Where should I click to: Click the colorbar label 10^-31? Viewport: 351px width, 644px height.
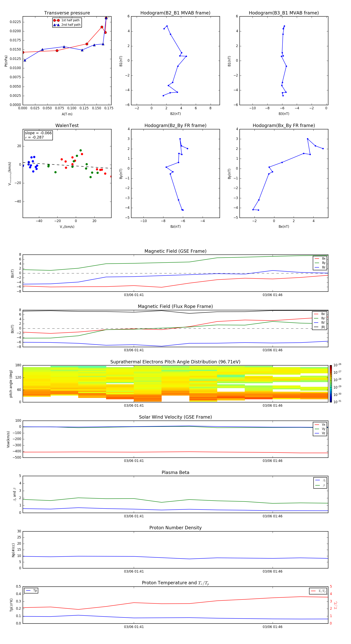[x=337, y=402]
